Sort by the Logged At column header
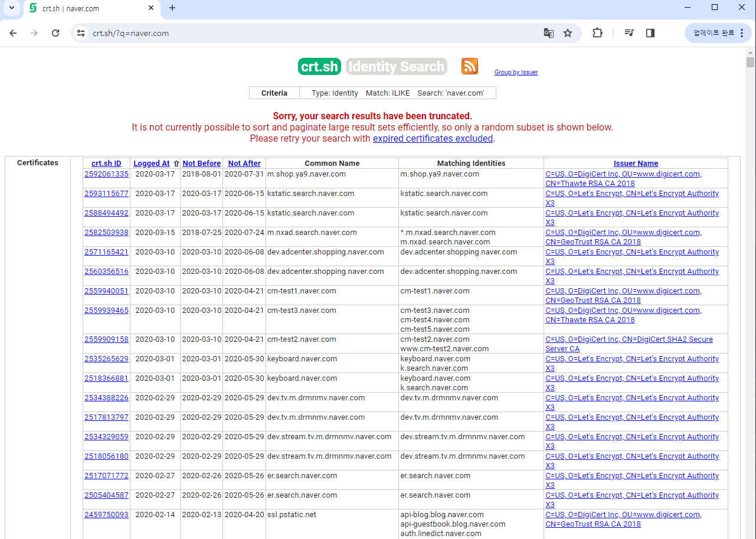756x539 pixels. click(152, 164)
